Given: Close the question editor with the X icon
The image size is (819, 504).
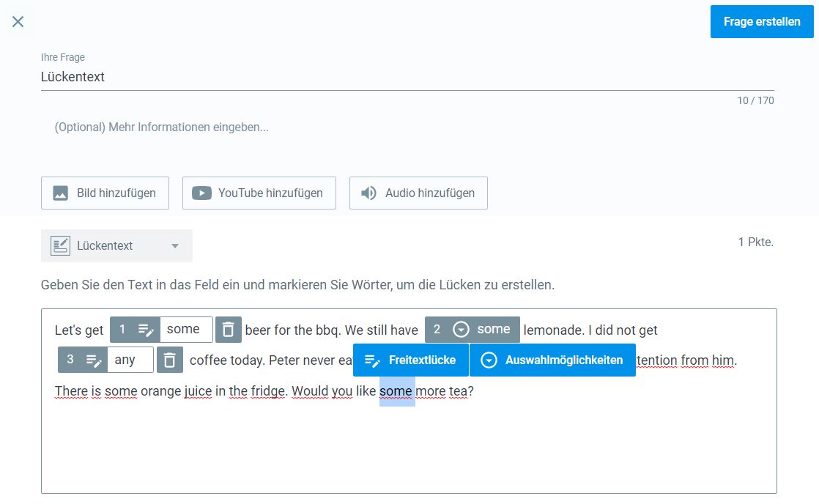Looking at the screenshot, I should 18,22.
